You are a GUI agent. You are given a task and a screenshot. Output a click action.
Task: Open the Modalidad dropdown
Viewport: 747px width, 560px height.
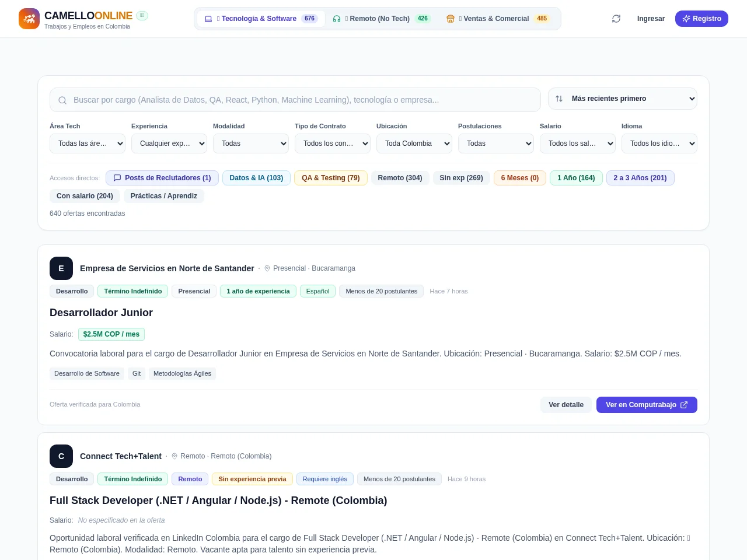click(251, 143)
